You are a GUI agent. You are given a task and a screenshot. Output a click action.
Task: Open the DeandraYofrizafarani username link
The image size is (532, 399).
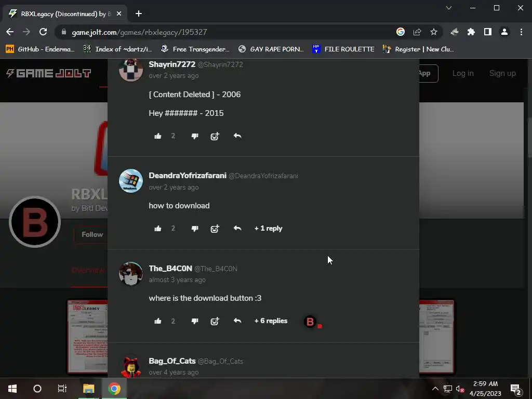tap(187, 176)
